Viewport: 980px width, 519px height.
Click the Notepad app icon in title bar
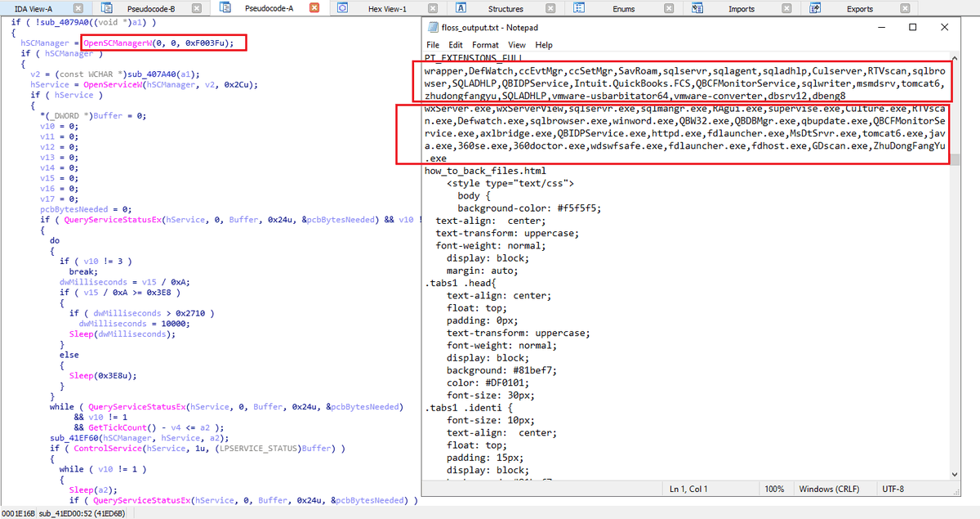tap(433, 27)
